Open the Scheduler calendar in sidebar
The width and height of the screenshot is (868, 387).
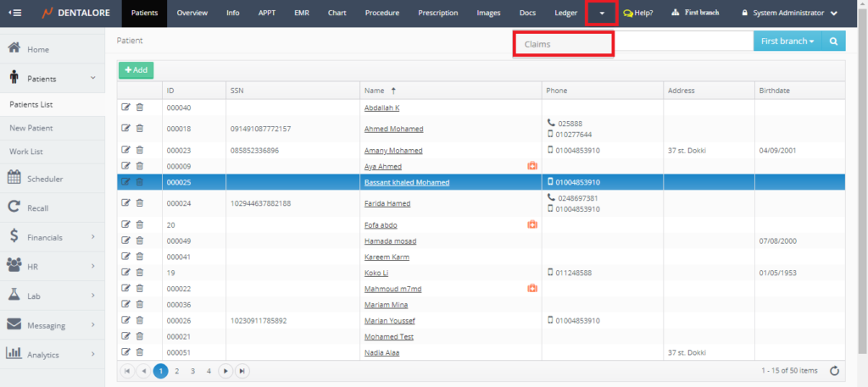[x=45, y=179]
